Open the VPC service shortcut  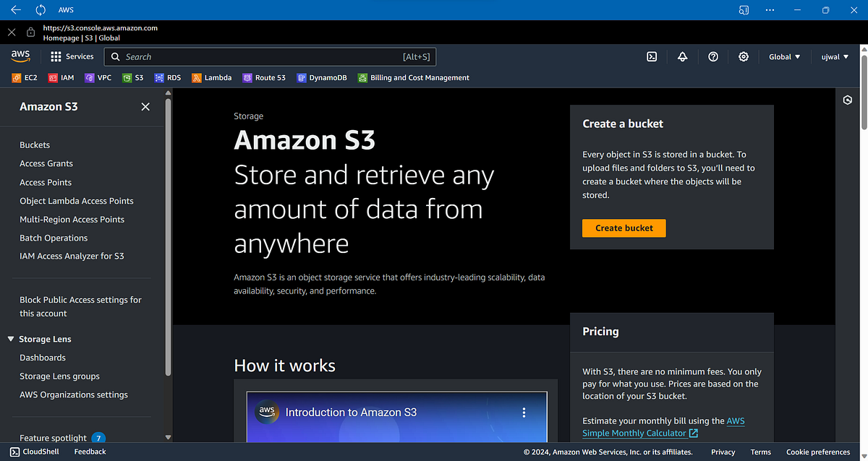pos(98,77)
